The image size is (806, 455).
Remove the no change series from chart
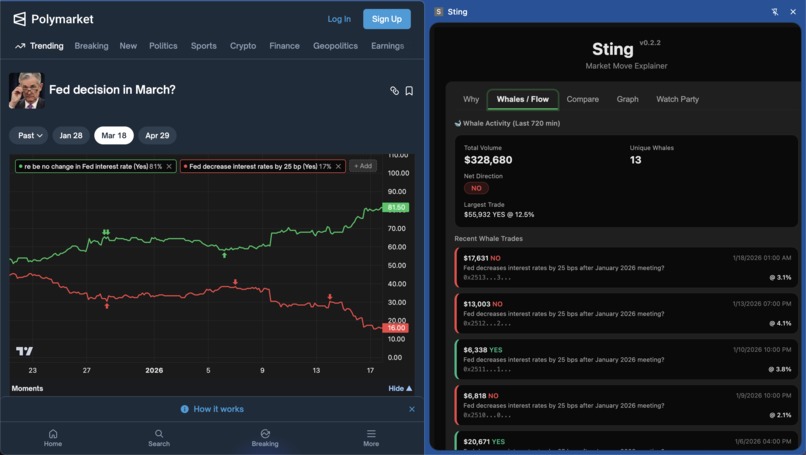point(169,166)
